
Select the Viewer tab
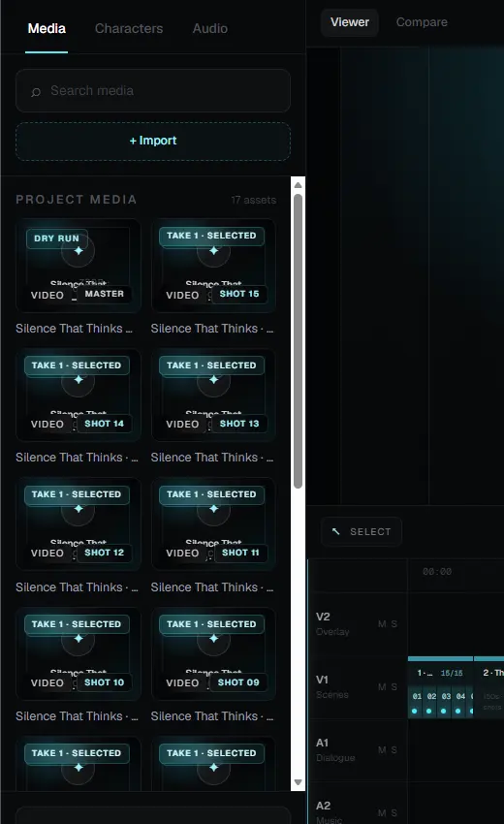point(350,22)
